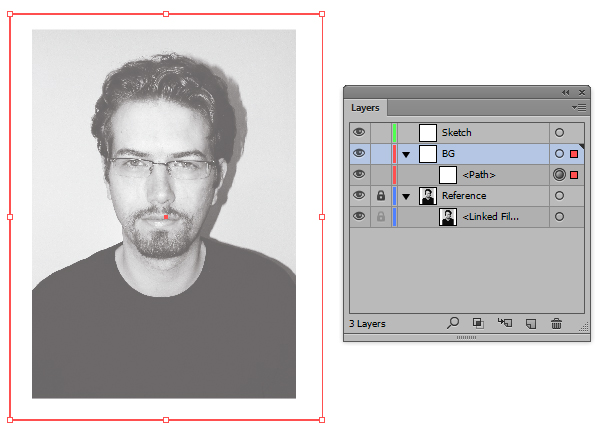
Task: Delete selection with trash icon
Action: [x=556, y=324]
